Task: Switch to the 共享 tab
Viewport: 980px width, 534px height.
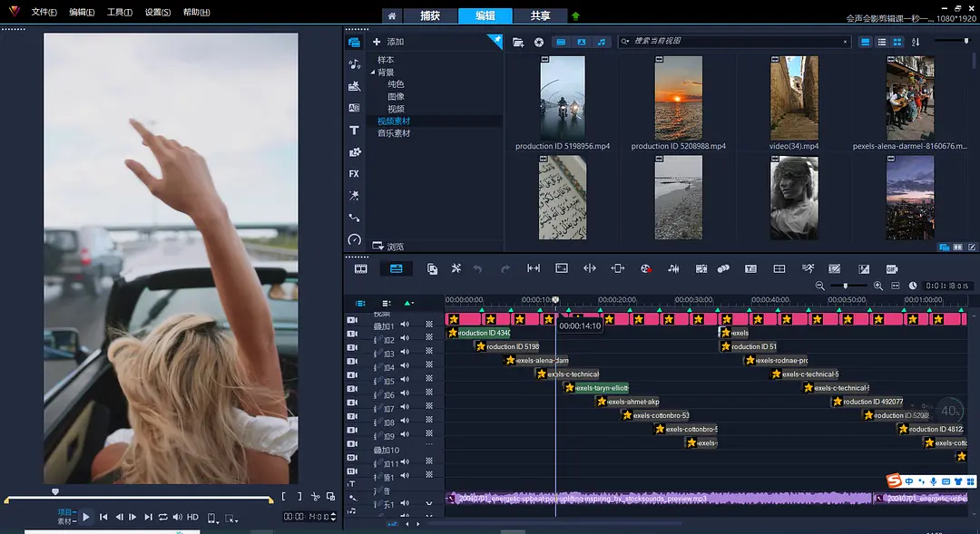Action: point(540,15)
